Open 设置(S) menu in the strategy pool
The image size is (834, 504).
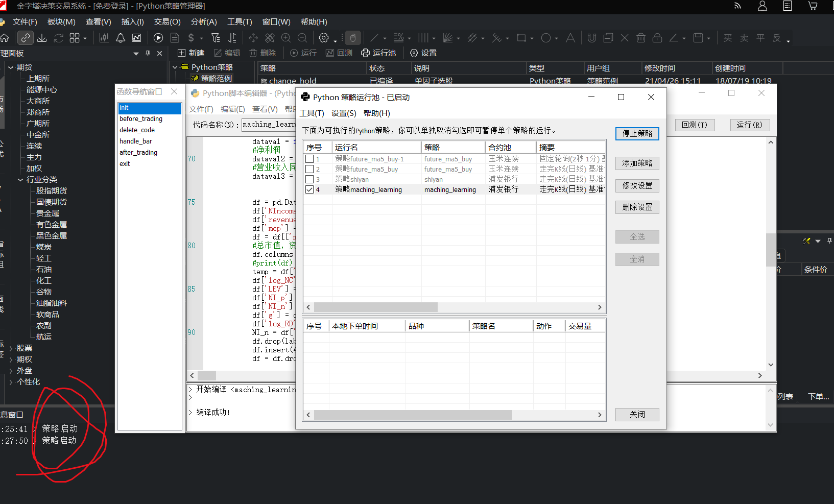coord(344,113)
